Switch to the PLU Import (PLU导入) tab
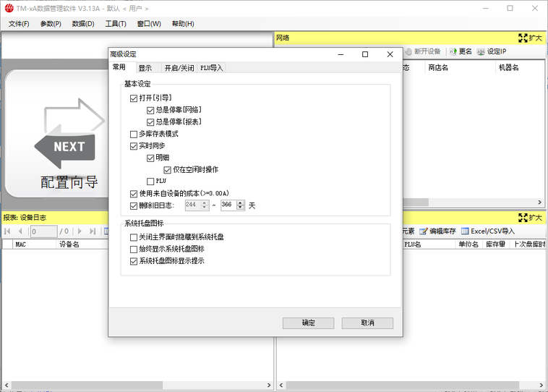This screenshot has width=548, height=392. click(x=211, y=68)
